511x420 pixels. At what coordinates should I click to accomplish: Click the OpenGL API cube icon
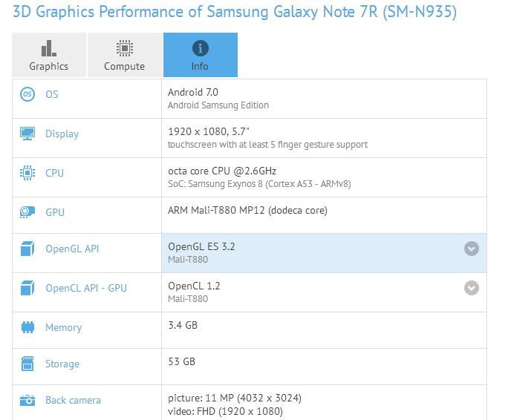click(x=27, y=249)
